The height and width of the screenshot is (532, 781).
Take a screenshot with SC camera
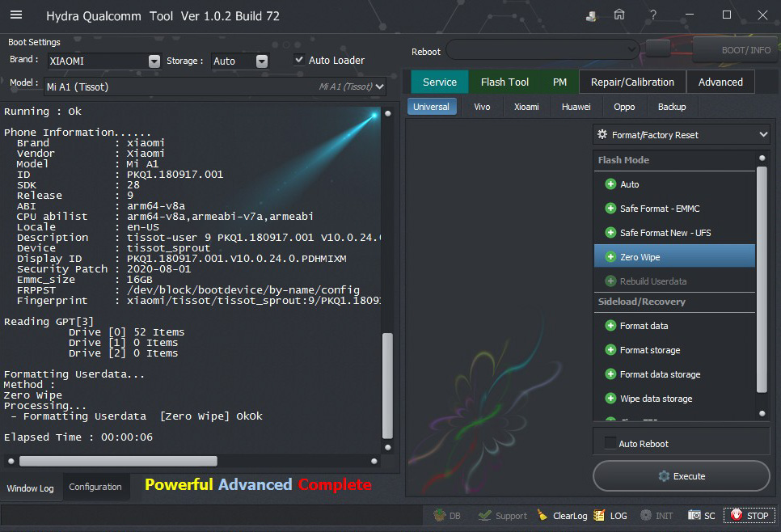tap(700, 515)
